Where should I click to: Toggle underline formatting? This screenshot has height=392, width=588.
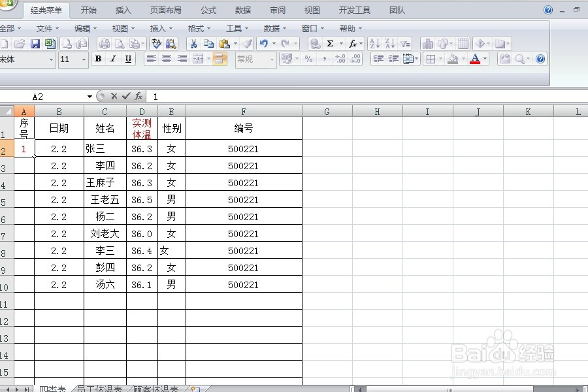point(127,59)
